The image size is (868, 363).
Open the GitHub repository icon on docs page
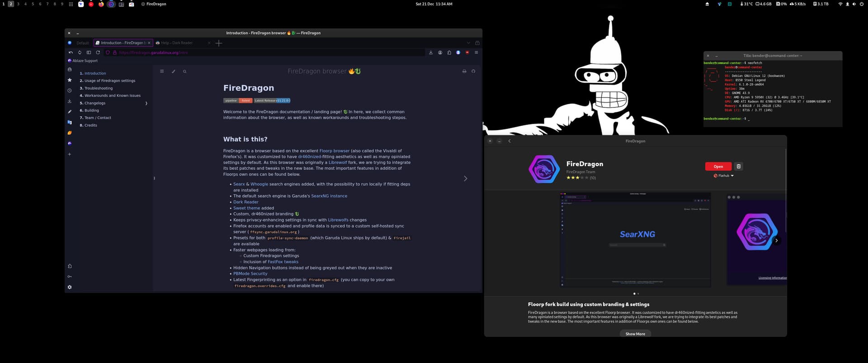point(473,71)
